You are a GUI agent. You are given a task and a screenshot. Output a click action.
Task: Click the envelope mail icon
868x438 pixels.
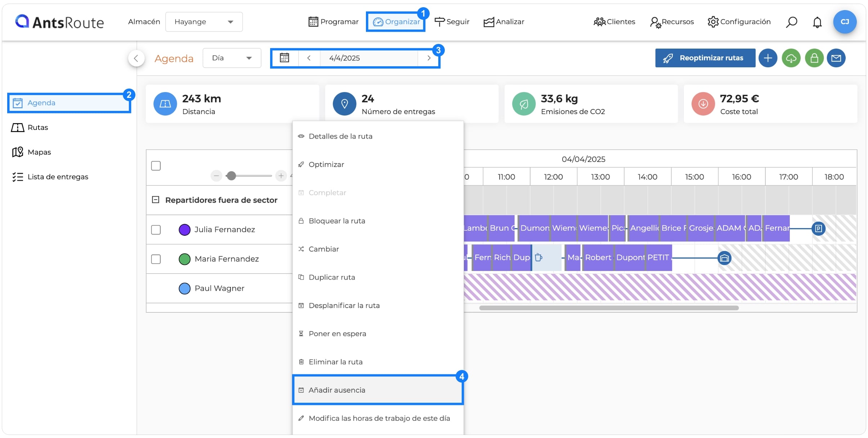pyautogui.click(x=836, y=58)
